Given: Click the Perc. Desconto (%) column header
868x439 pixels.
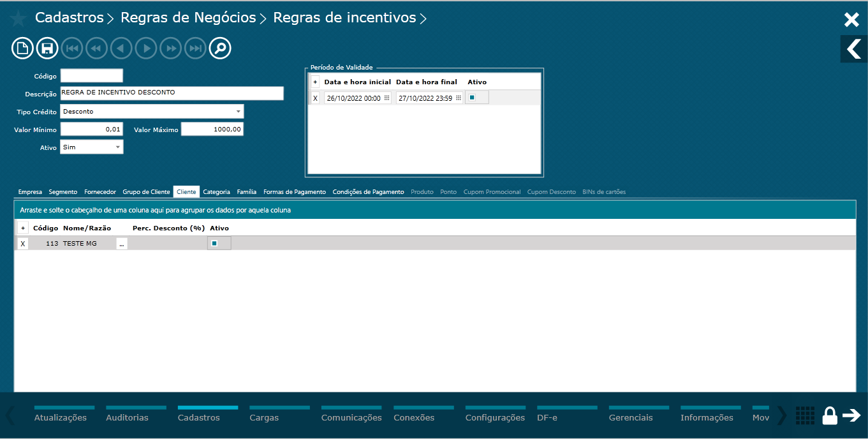Looking at the screenshot, I should [168, 228].
